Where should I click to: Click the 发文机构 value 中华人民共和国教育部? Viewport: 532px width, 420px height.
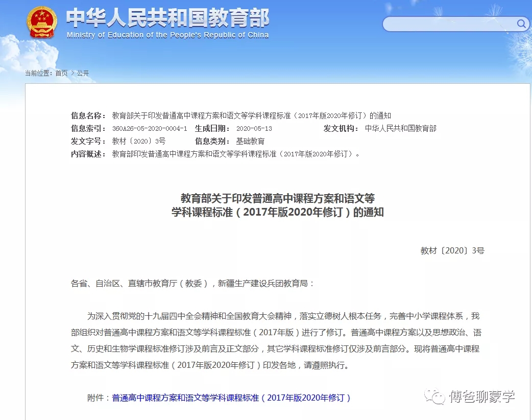400,129
